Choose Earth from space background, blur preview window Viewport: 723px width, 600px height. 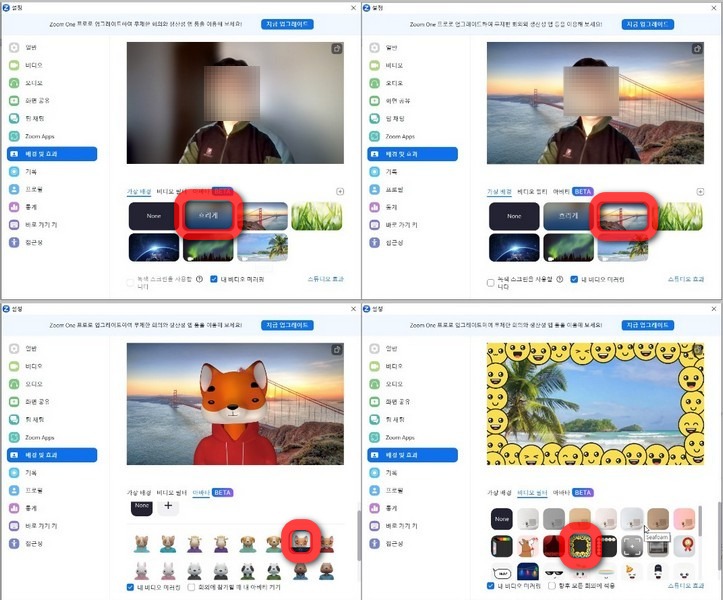tap(154, 247)
